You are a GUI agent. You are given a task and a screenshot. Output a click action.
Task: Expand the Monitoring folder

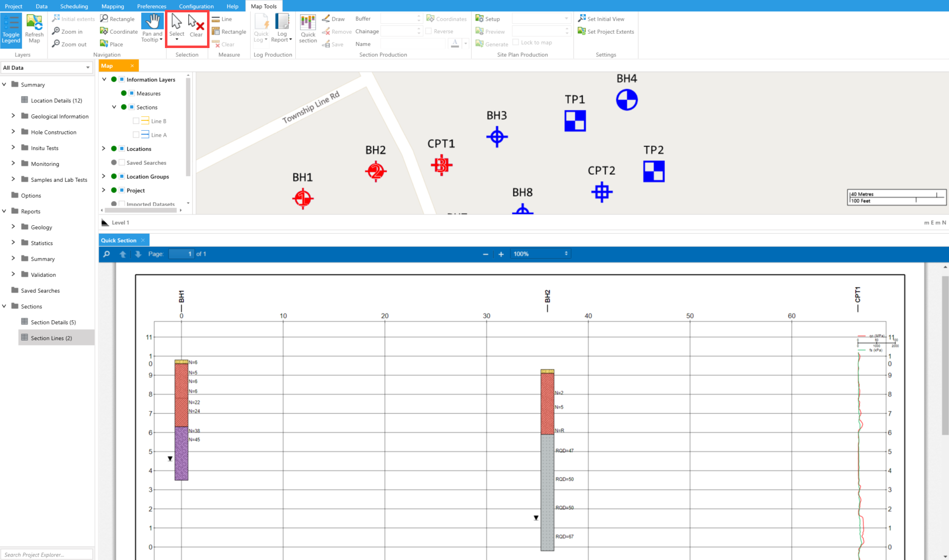(13, 163)
